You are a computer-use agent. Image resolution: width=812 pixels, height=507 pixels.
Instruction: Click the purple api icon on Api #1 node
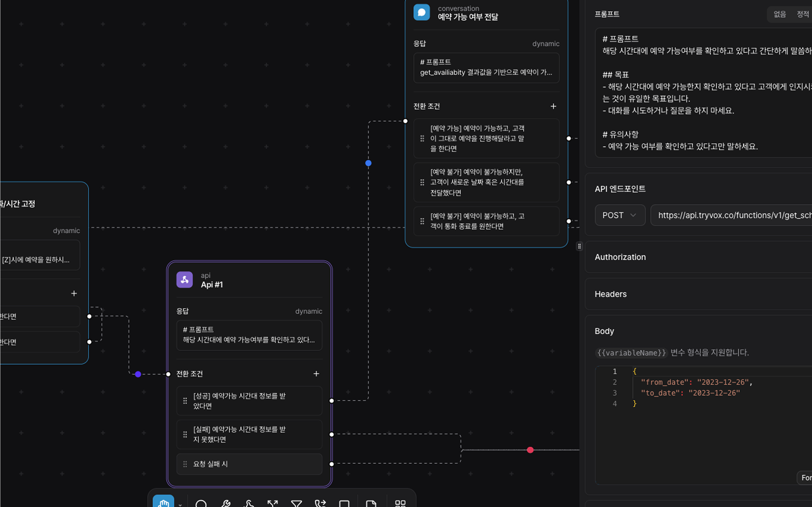point(185,279)
